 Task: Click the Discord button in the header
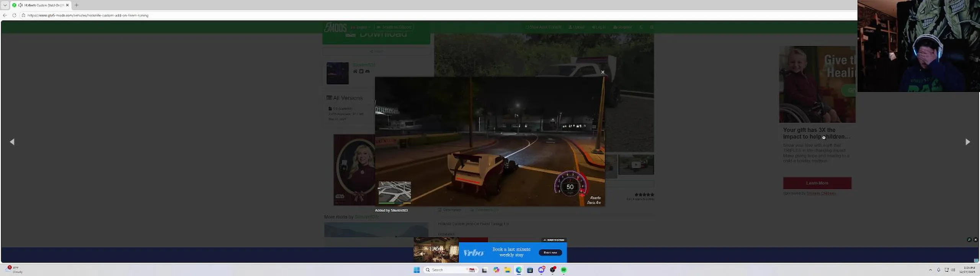tap(394, 27)
